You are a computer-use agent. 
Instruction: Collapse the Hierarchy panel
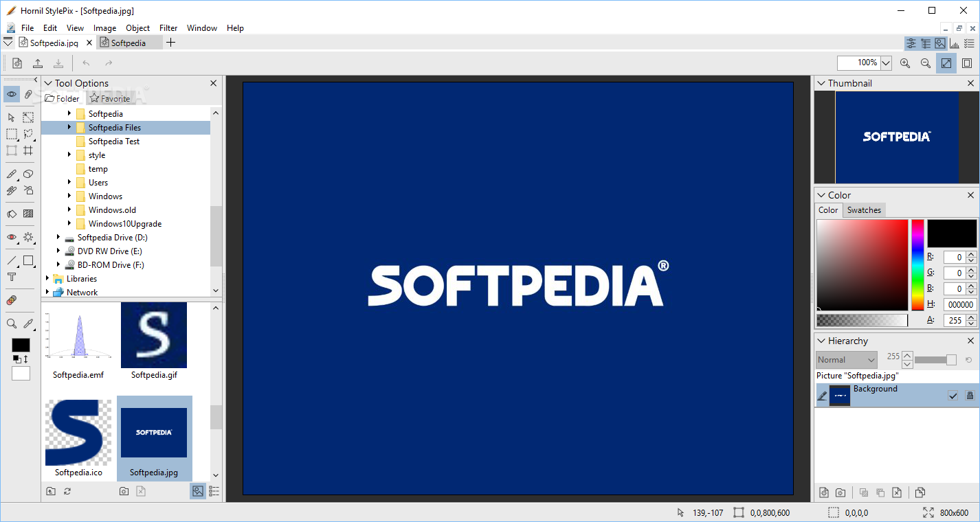tap(821, 341)
